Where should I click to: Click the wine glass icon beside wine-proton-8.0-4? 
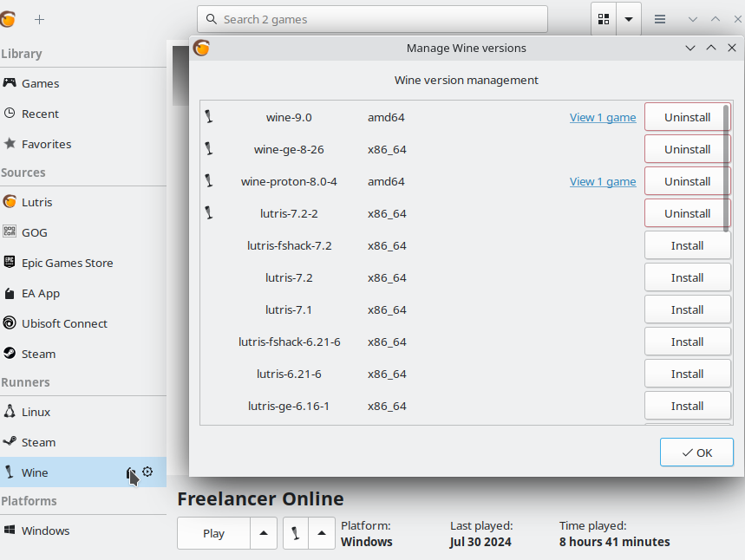coord(208,181)
